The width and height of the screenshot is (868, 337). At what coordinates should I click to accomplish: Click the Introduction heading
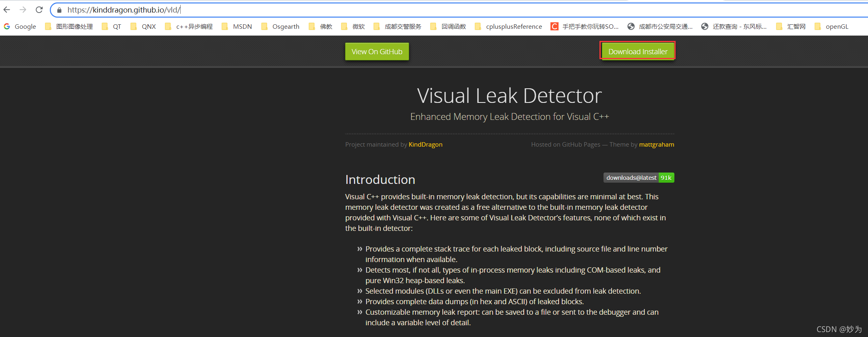pos(380,179)
